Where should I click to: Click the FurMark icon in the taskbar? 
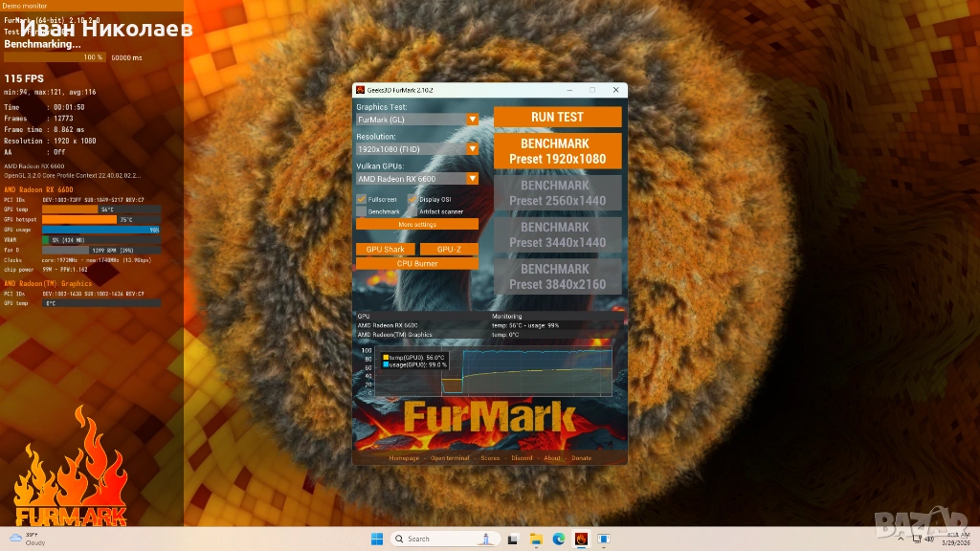[x=581, y=539]
